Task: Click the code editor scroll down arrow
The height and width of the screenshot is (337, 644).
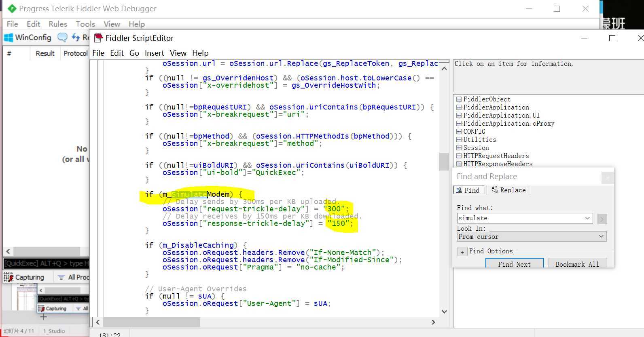Action: (444, 312)
